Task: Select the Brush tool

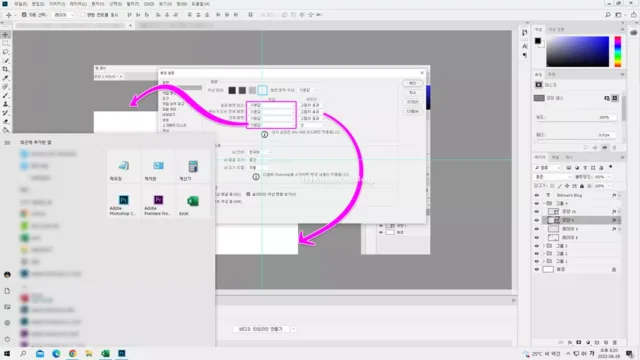Action: 6,96
